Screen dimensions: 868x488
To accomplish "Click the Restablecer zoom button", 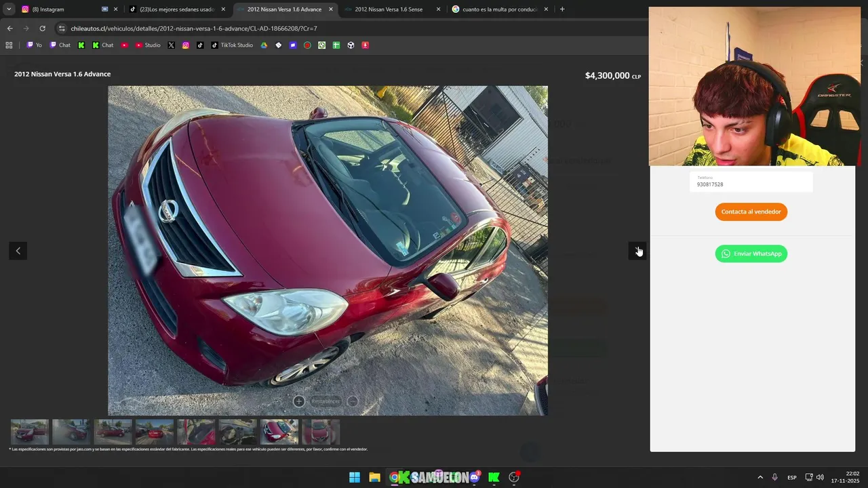I will [325, 401].
